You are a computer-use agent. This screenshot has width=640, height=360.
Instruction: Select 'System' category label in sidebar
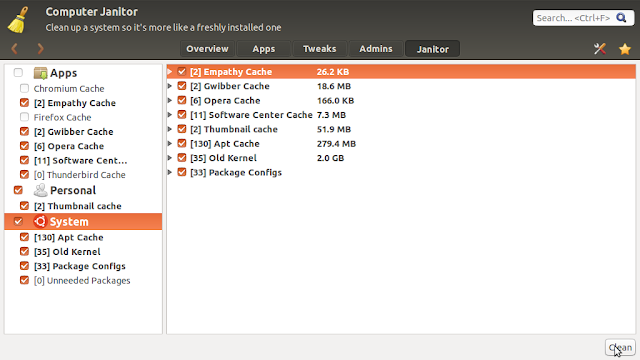pyautogui.click(x=69, y=222)
